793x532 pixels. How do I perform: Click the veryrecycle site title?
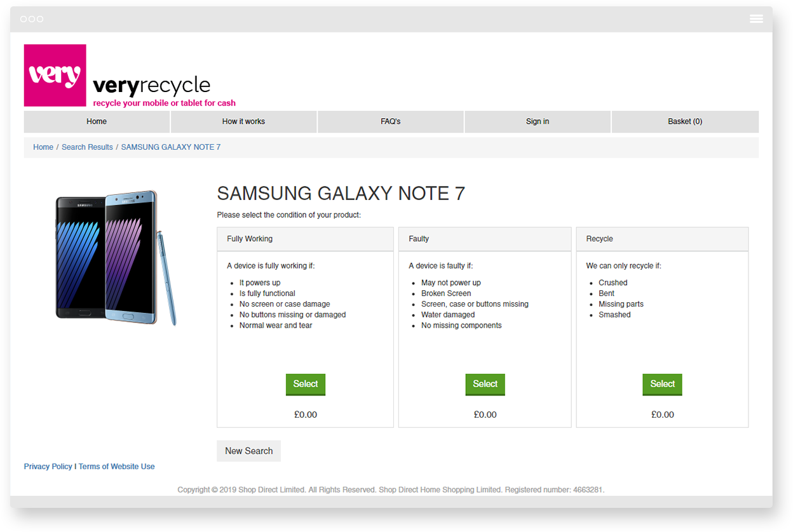[x=151, y=86]
